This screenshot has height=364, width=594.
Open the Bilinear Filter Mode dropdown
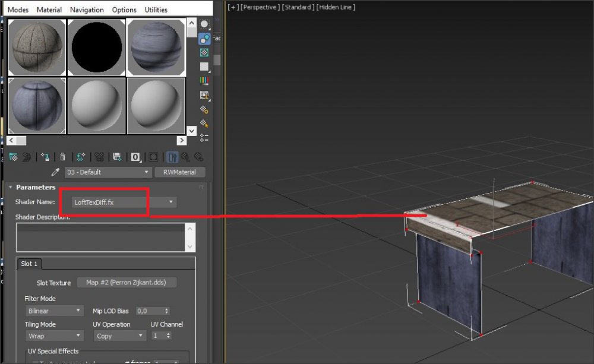(55, 311)
